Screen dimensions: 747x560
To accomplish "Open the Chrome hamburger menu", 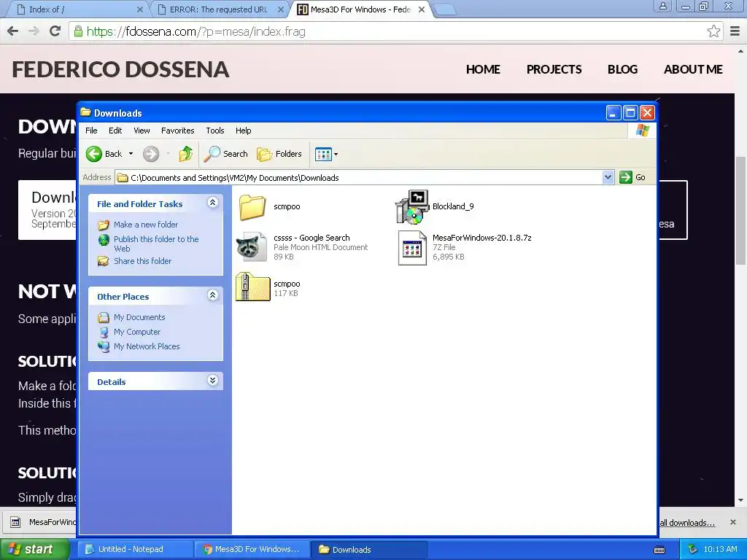I will (735, 31).
